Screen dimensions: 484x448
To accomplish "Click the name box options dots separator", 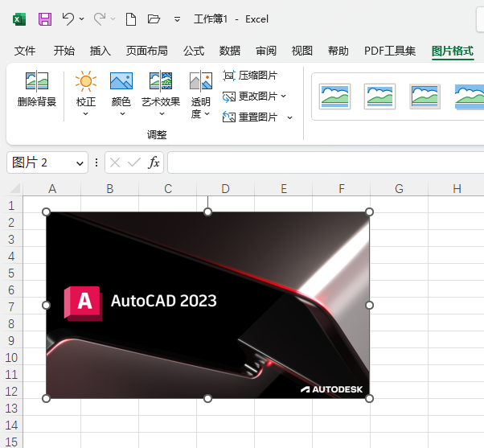I will [x=96, y=162].
